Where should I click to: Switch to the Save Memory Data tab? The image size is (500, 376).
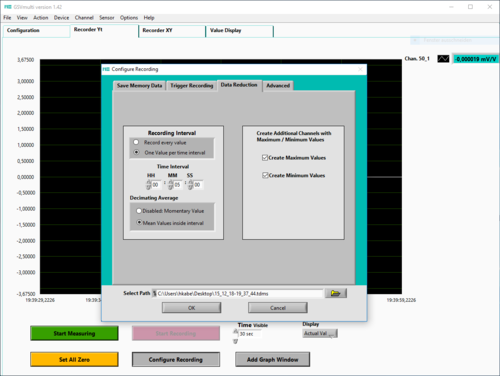point(139,86)
